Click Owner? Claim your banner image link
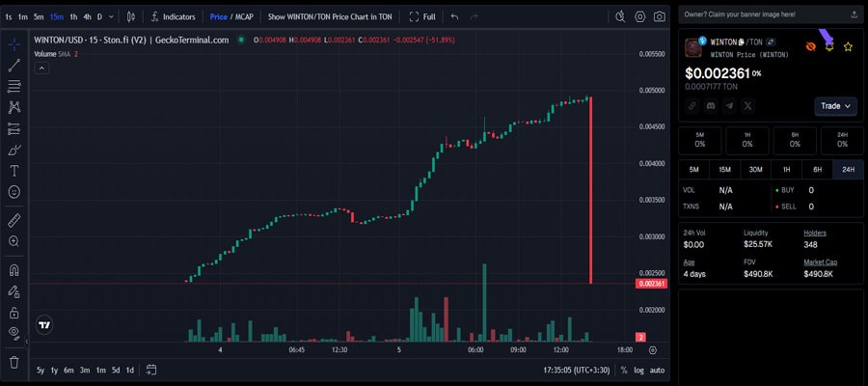This screenshot has width=868, height=386. click(x=740, y=14)
